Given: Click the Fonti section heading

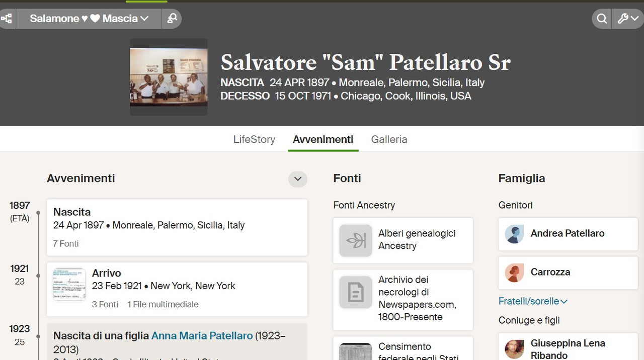Looking at the screenshot, I should click(347, 178).
